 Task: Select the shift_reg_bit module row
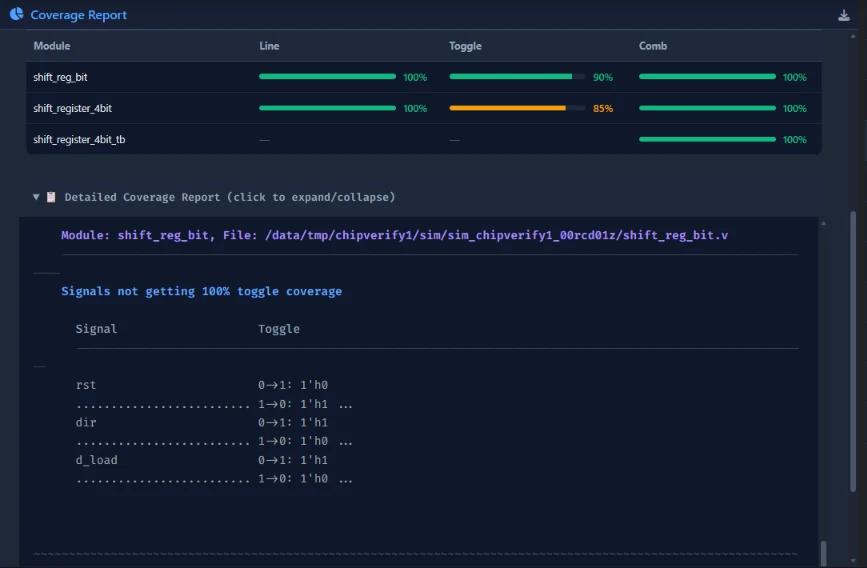tap(424, 77)
